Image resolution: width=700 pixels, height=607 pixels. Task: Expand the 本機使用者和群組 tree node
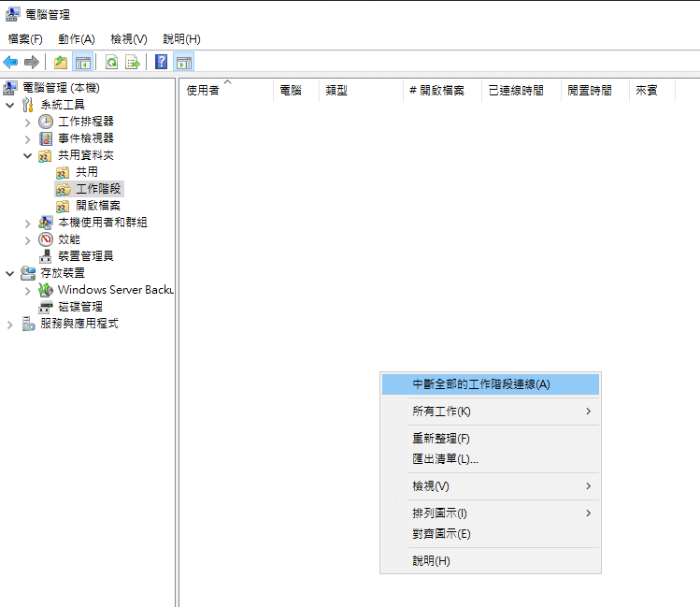click(28, 224)
